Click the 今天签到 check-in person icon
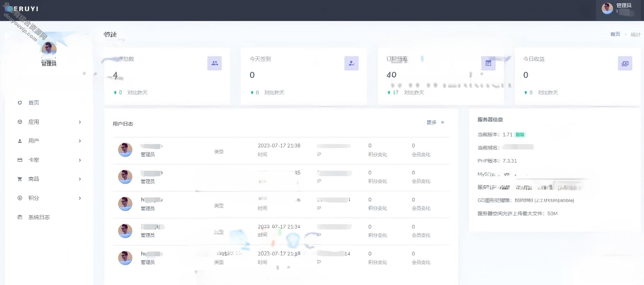 coord(351,63)
